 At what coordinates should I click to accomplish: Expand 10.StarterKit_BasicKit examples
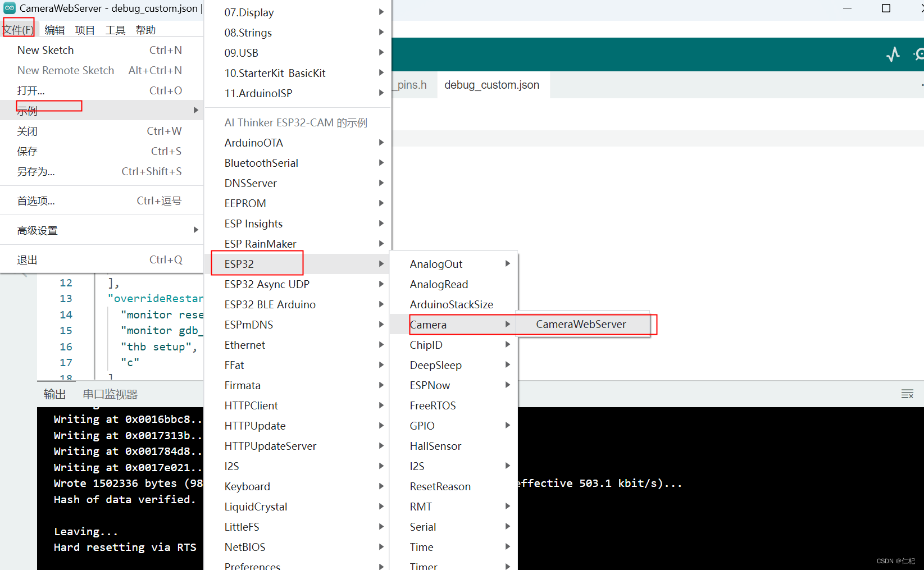(x=298, y=73)
